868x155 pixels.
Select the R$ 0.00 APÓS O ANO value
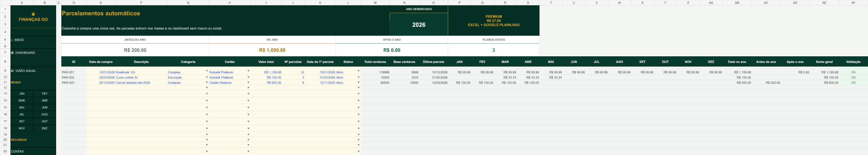click(392, 50)
